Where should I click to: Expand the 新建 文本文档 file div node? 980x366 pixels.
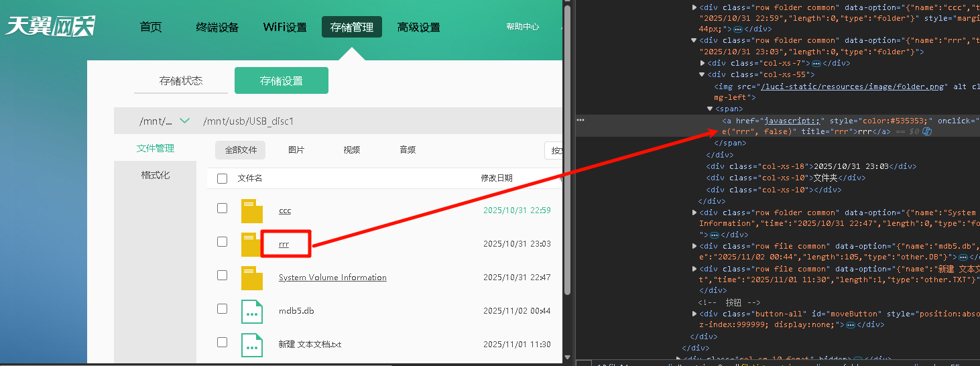pyautogui.click(x=694, y=269)
